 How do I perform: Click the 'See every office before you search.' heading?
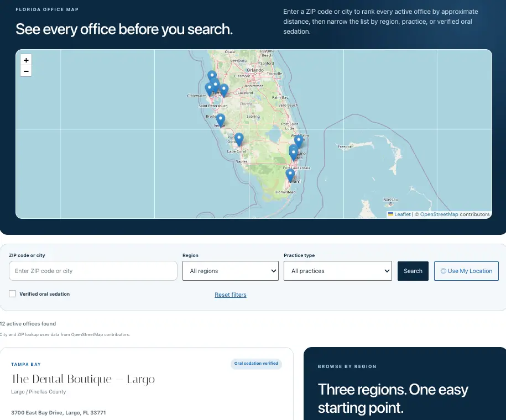coord(124,29)
